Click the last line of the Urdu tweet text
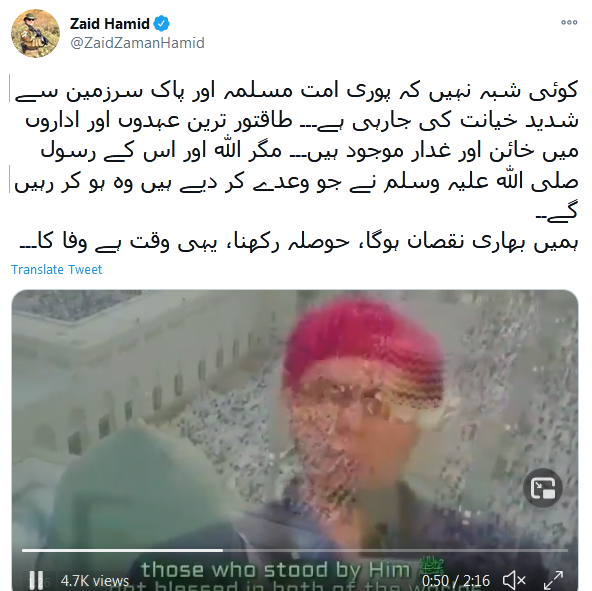The height and width of the screenshot is (591, 592). (x=298, y=242)
